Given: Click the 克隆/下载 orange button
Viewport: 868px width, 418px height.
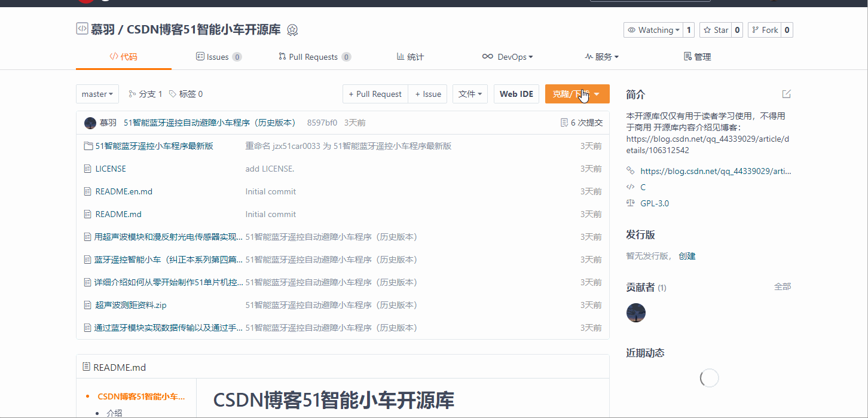Looking at the screenshot, I should point(577,94).
